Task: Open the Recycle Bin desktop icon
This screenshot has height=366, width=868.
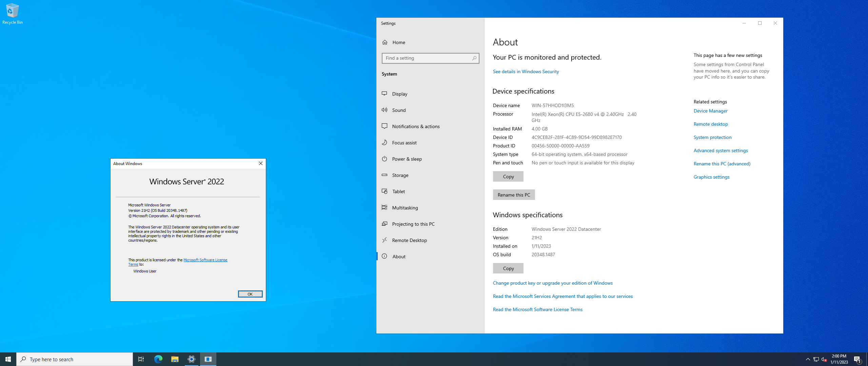Action: [x=13, y=14]
